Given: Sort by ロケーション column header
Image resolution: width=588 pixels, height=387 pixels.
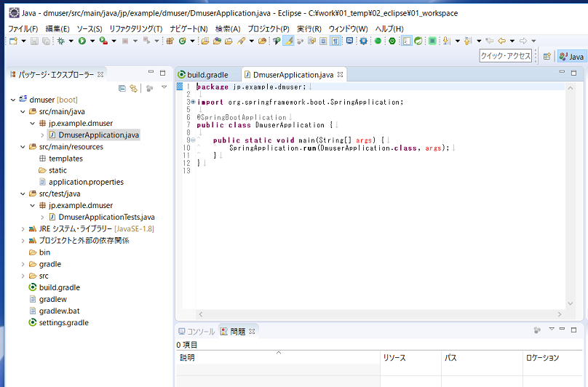Looking at the screenshot, I should point(552,358).
